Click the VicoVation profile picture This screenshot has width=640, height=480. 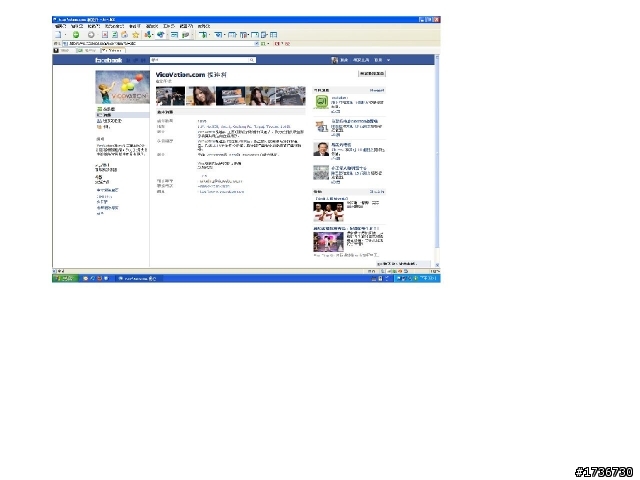click(122, 87)
